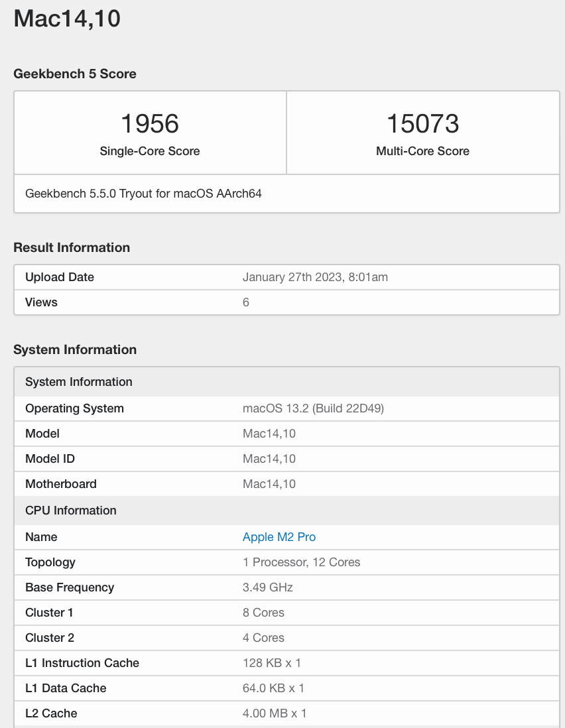The height and width of the screenshot is (728, 565).
Task: Click Geekbench 5.5.0 Tryout for macOS AArch64
Action: pyautogui.click(x=143, y=194)
